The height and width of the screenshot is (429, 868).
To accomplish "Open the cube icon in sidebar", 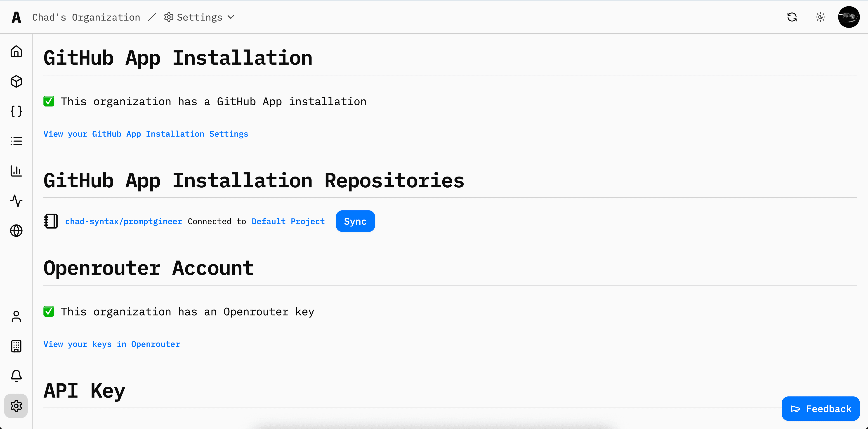I will point(16,82).
